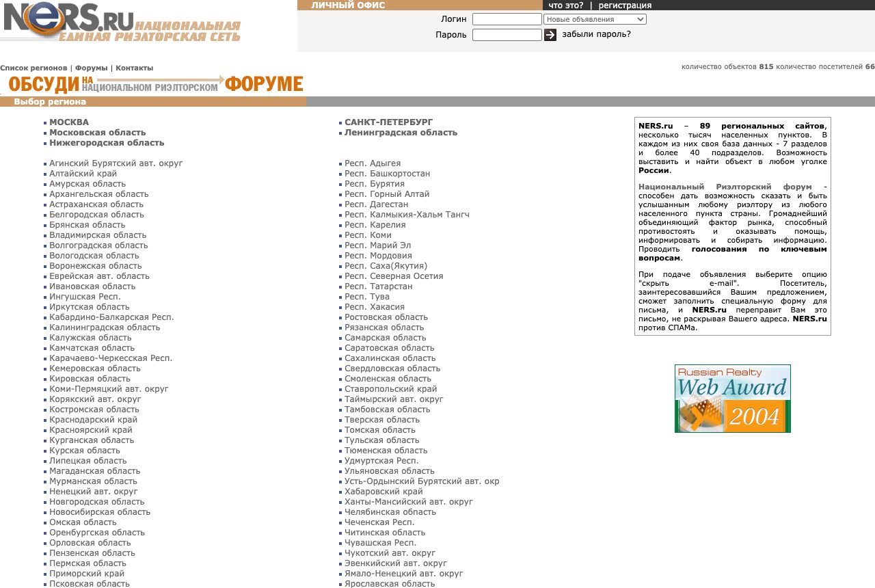Open Респ. Татарстан region

tap(379, 286)
